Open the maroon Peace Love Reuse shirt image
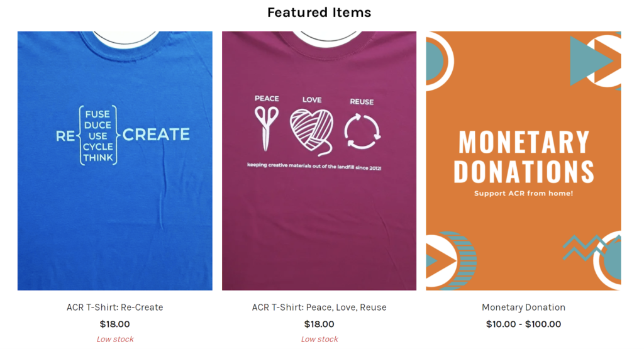Viewport: 644px width, 349px height. [319, 160]
